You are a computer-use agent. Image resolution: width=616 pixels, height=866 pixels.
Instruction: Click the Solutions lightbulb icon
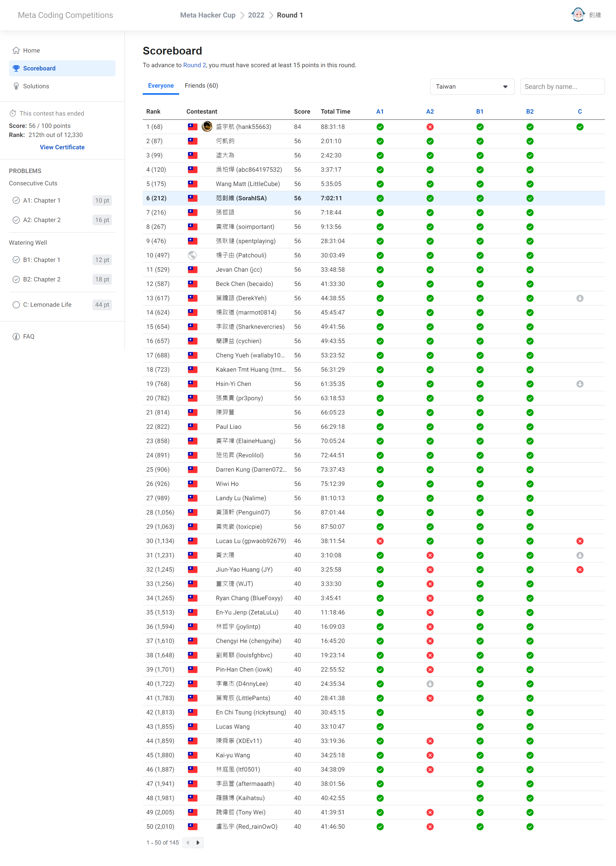(16, 86)
